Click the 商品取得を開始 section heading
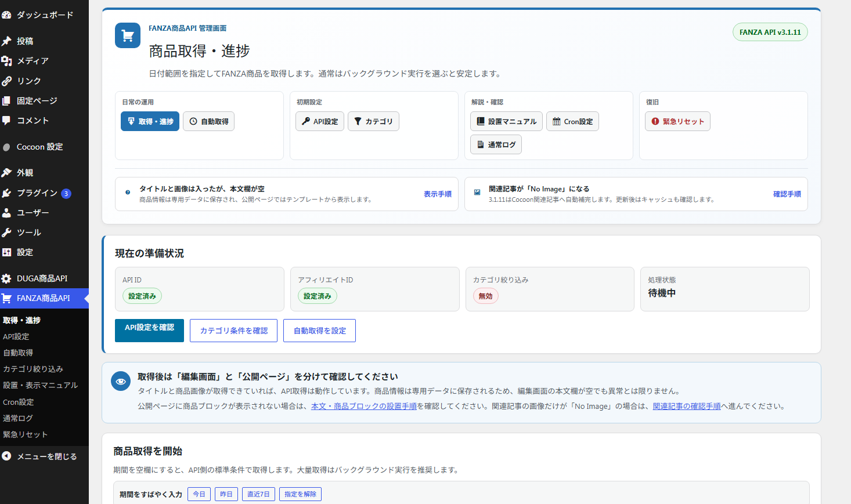The image size is (851, 504). click(x=148, y=451)
